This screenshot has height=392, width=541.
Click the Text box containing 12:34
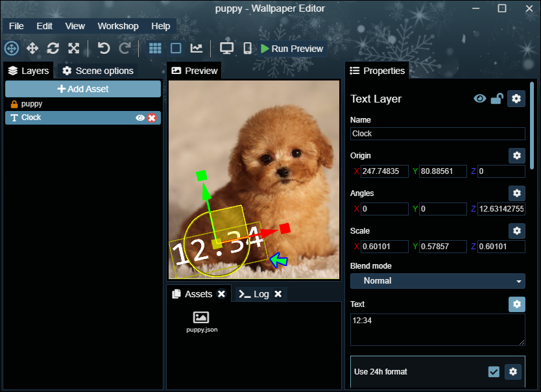point(437,330)
